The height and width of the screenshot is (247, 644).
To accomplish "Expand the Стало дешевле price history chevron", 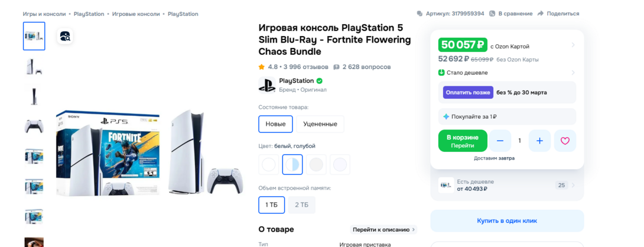I will click(573, 73).
